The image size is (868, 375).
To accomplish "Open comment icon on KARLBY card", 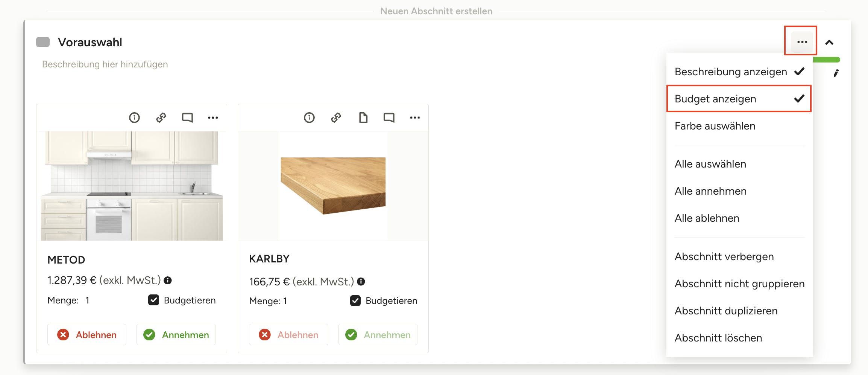I will click(x=389, y=118).
